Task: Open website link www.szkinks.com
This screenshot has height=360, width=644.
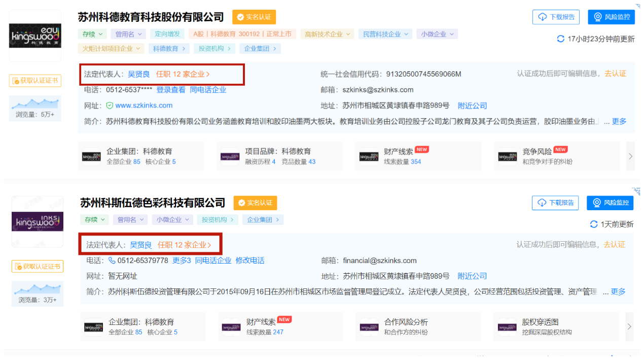Action: pos(144,106)
